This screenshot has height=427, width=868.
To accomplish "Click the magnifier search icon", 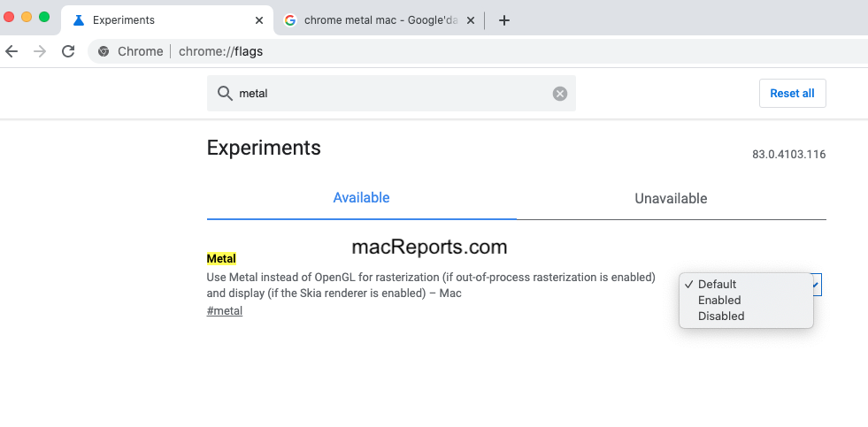I will point(225,94).
